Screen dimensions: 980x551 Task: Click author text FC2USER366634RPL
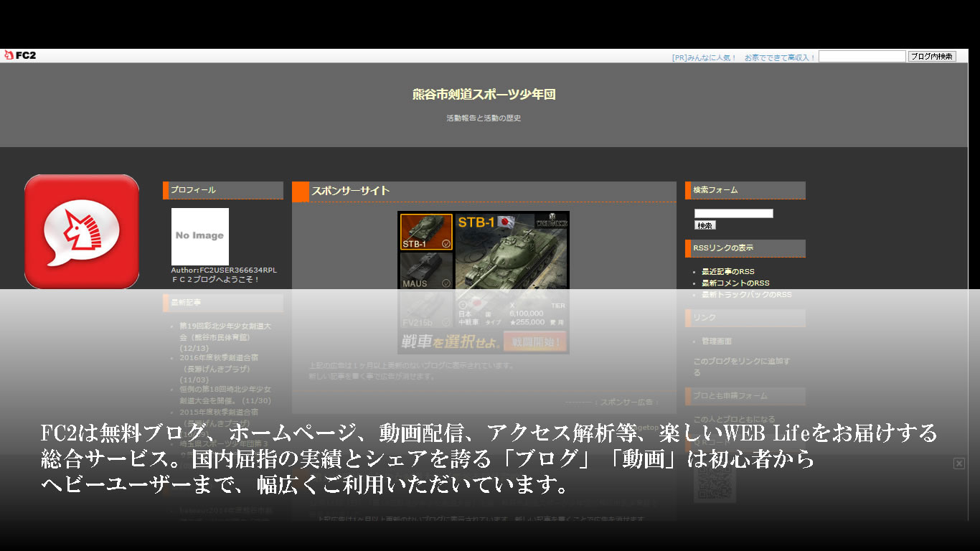(238, 270)
